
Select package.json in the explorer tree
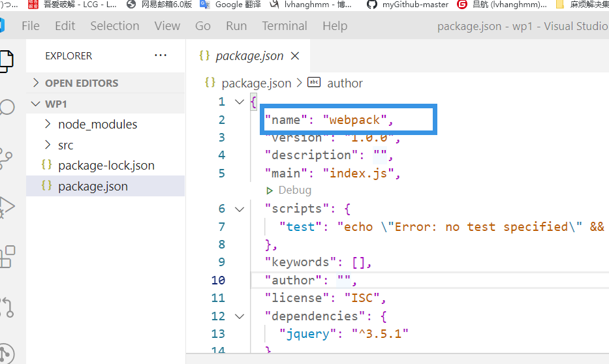[105, 186]
